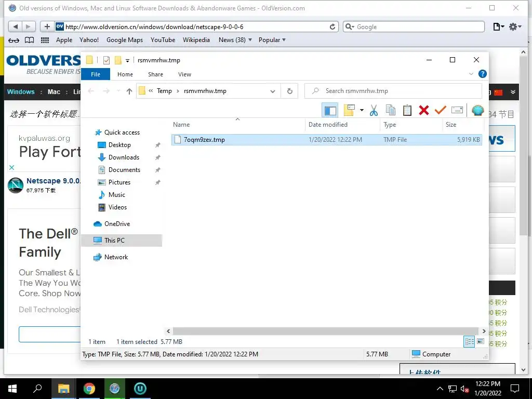Sort by the Name column header
The image size is (532, 399).
[237, 125]
